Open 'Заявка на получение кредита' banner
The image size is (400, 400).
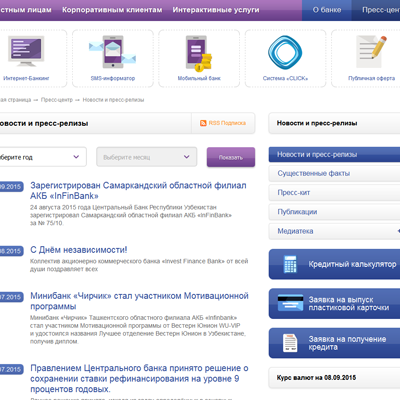[x=334, y=343]
